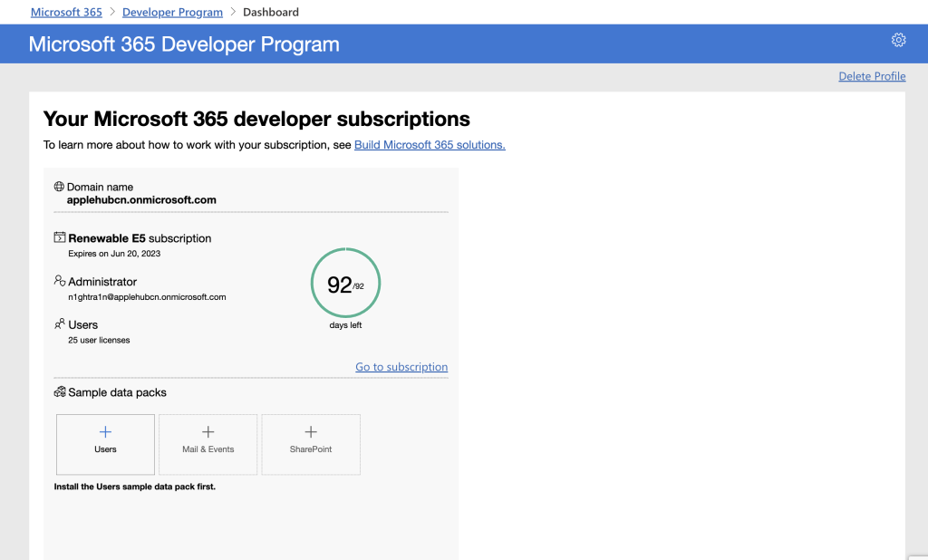Click the Users group icon

pos(60,323)
